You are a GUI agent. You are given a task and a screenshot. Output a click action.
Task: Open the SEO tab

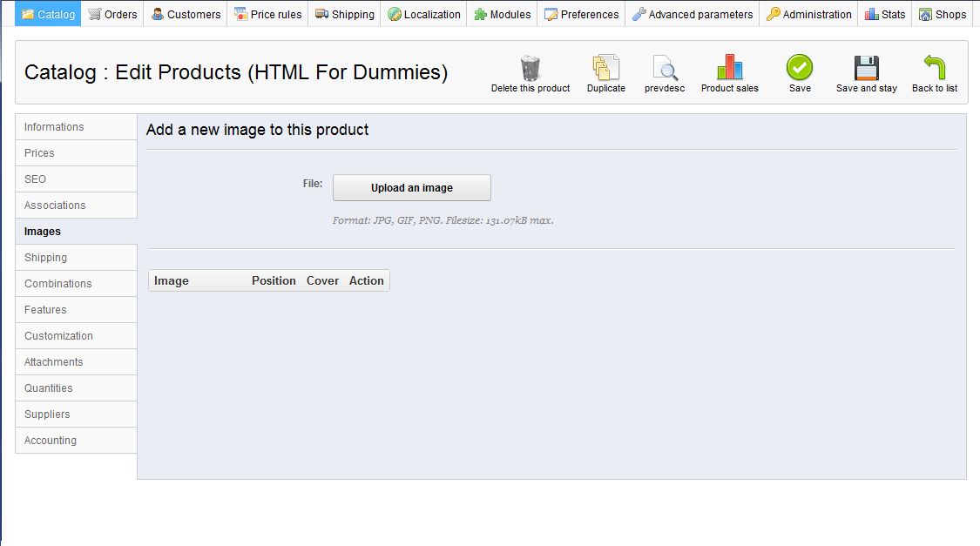coord(76,179)
